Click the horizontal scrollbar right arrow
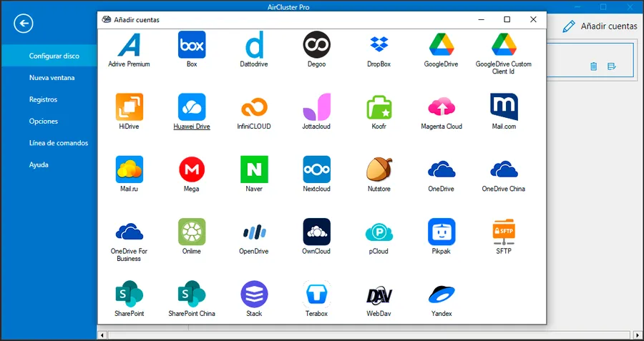The height and width of the screenshot is (341, 644). point(637,335)
